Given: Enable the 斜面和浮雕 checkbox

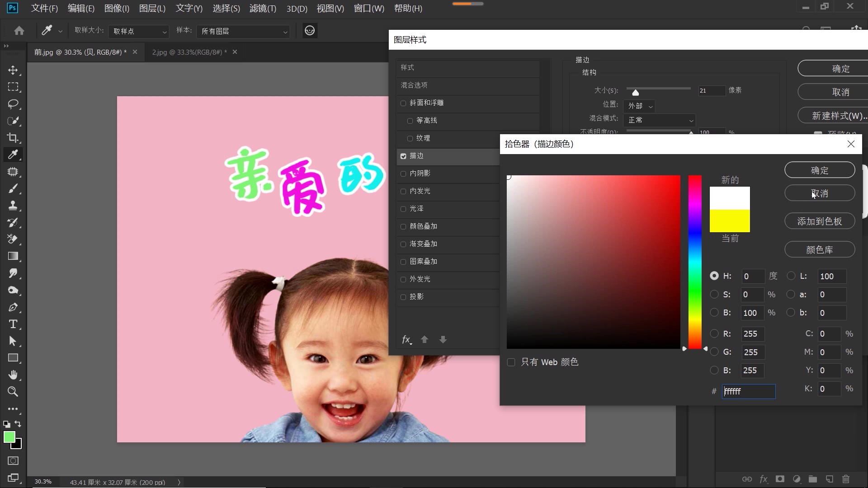Looking at the screenshot, I should (x=404, y=103).
